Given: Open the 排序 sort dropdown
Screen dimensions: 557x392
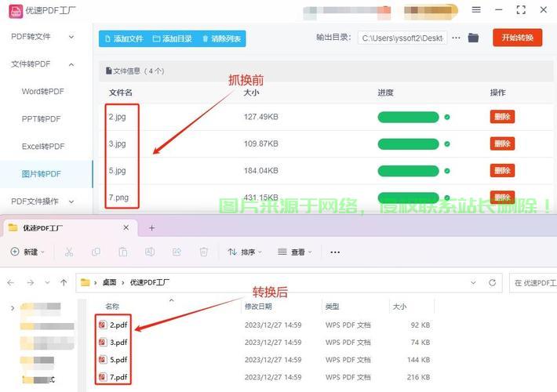Looking at the screenshot, I should 245,252.
